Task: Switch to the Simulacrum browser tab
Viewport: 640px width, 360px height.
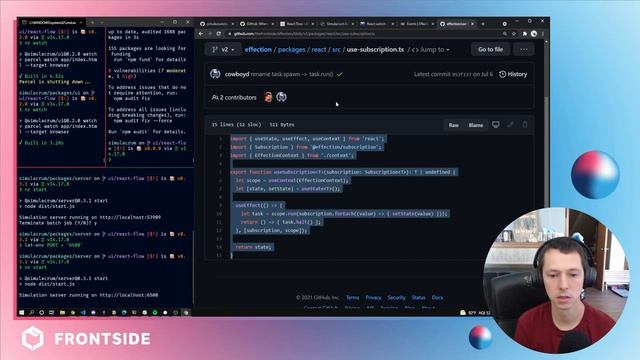Action: coord(336,24)
